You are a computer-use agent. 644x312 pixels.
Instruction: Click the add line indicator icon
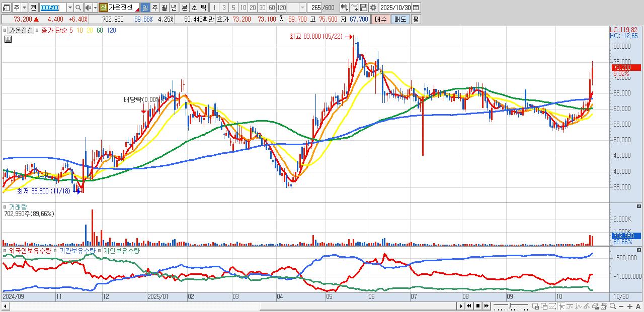[x=354, y=8]
